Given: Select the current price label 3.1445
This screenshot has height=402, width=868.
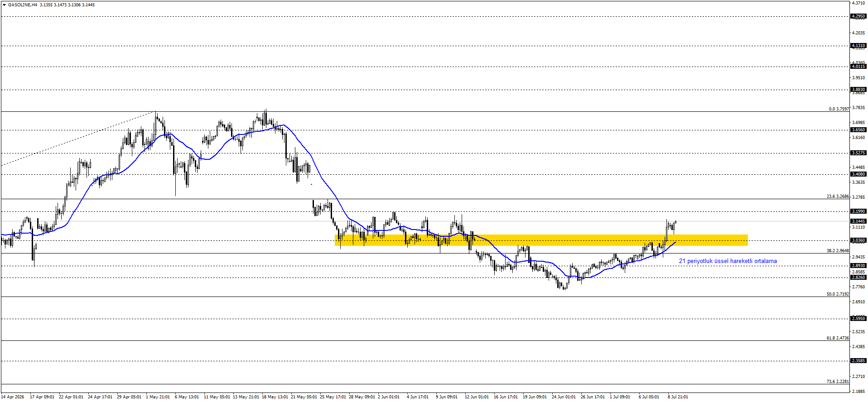Looking at the screenshot, I should (x=858, y=221).
